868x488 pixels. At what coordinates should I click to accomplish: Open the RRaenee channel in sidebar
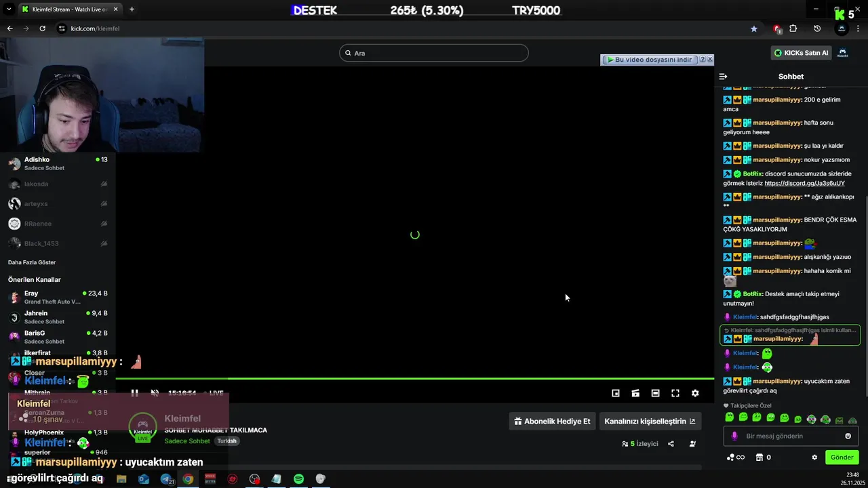coord(58,224)
